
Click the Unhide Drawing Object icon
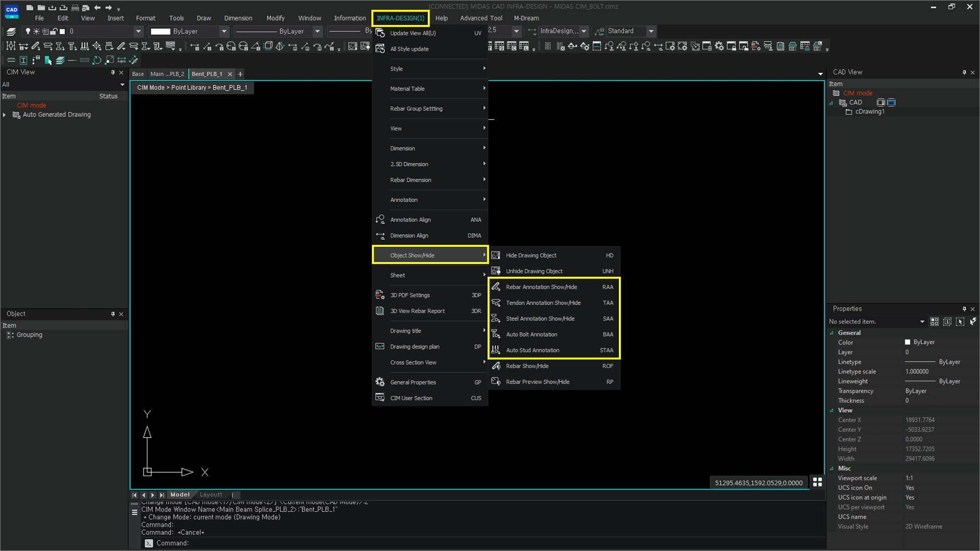click(496, 271)
